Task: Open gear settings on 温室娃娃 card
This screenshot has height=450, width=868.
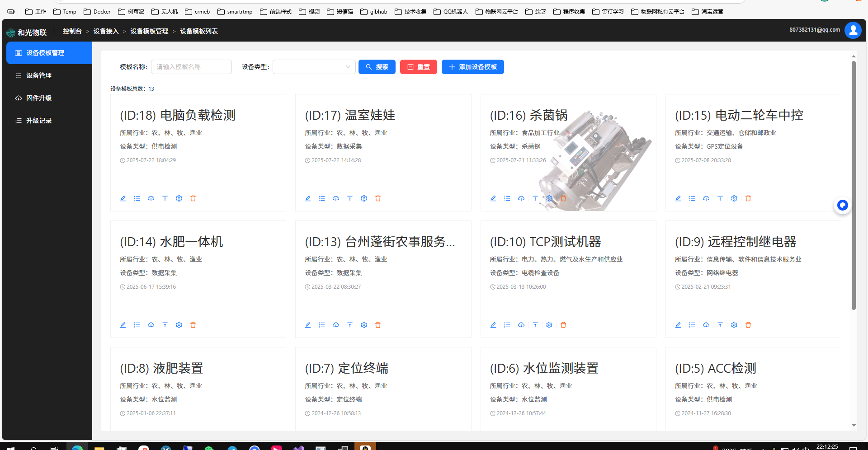Action: 364,198
